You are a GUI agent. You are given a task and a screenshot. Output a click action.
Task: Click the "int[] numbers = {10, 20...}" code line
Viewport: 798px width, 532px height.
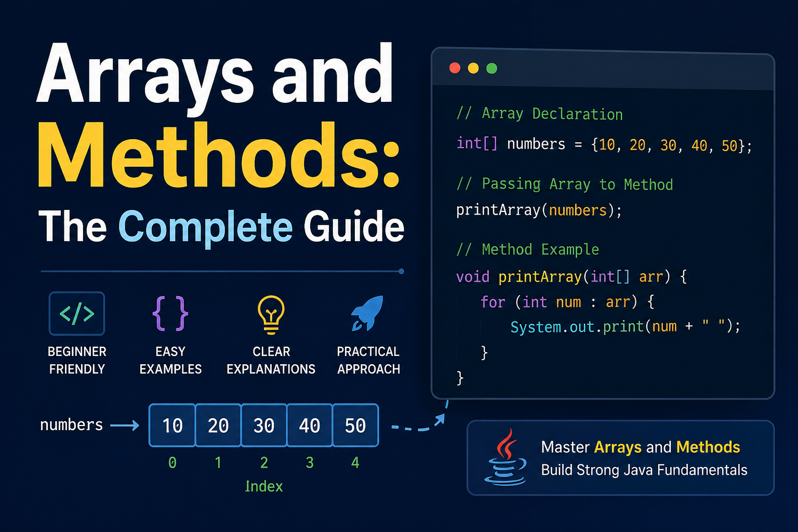point(604,144)
